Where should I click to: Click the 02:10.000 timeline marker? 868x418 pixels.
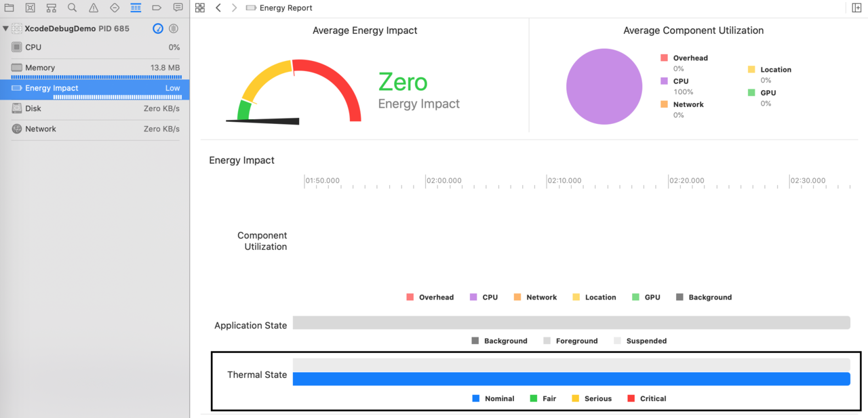click(x=565, y=181)
